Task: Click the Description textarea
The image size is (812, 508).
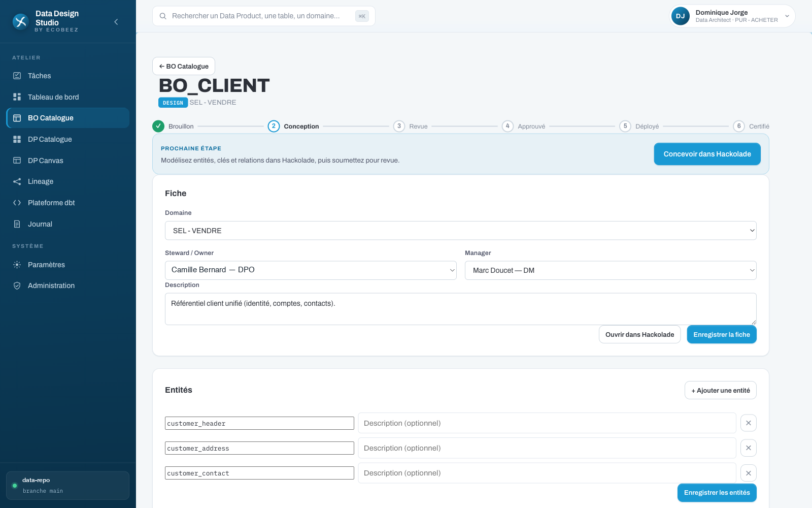Action: tap(461, 309)
